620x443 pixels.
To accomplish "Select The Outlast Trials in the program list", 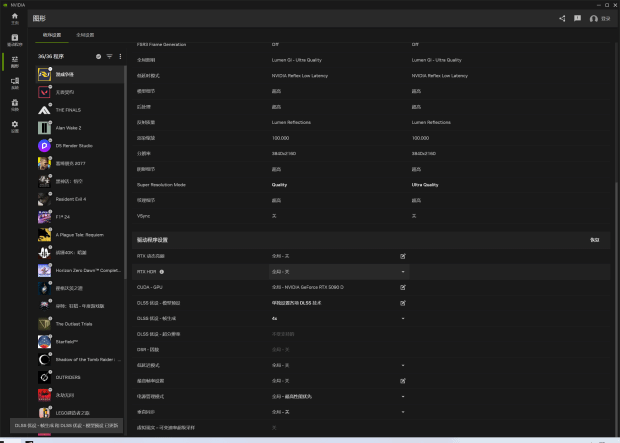I will 81,324.
